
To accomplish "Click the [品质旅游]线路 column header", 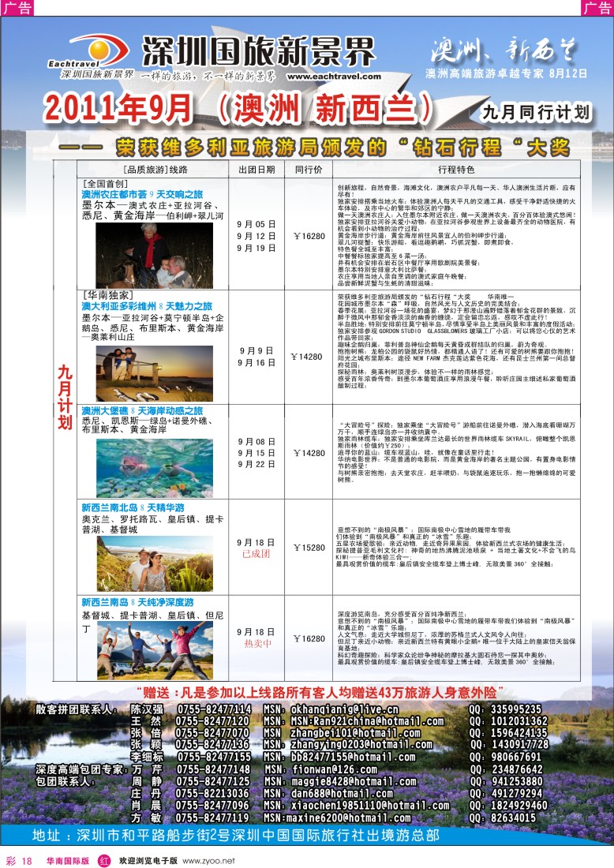I will (x=155, y=170).
